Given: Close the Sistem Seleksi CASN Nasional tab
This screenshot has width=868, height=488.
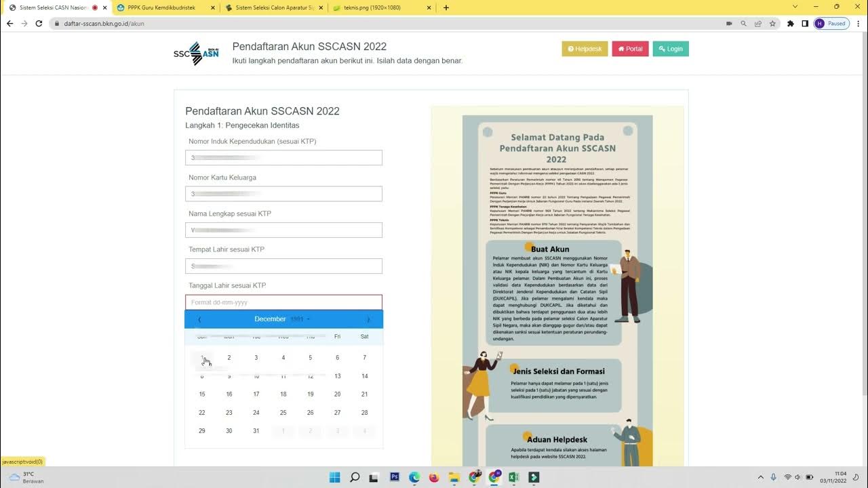Looking at the screenshot, I should [104, 7].
